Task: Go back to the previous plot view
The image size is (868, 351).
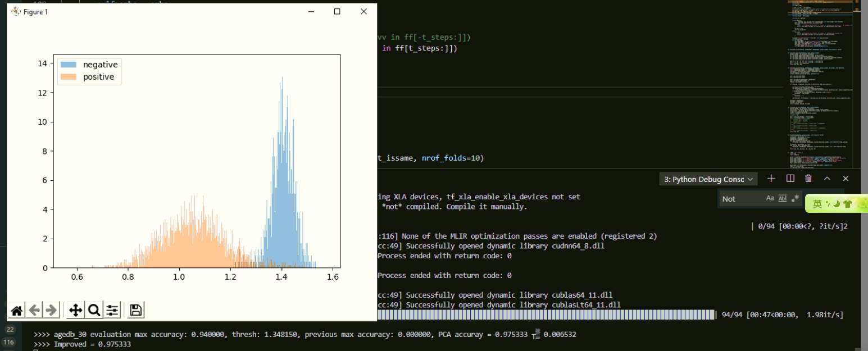Action: click(x=34, y=309)
